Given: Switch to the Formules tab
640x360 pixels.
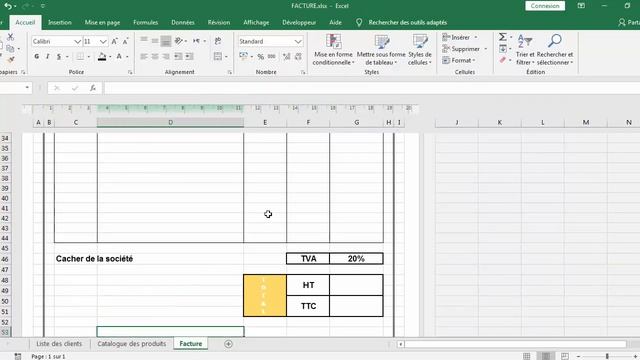Looking at the screenshot, I should pos(145,22).
